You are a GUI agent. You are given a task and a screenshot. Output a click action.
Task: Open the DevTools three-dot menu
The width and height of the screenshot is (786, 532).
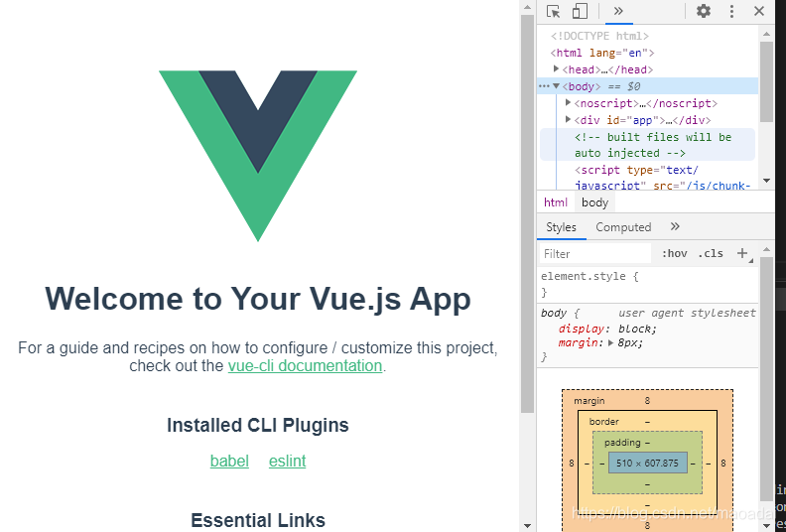[x=731, y=11]
